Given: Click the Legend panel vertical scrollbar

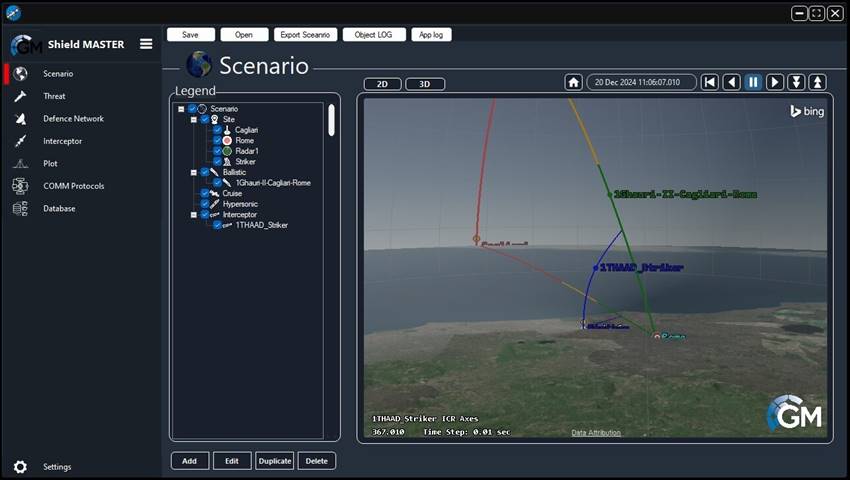Looking at the screenshot, I should [x=331, y=121].
